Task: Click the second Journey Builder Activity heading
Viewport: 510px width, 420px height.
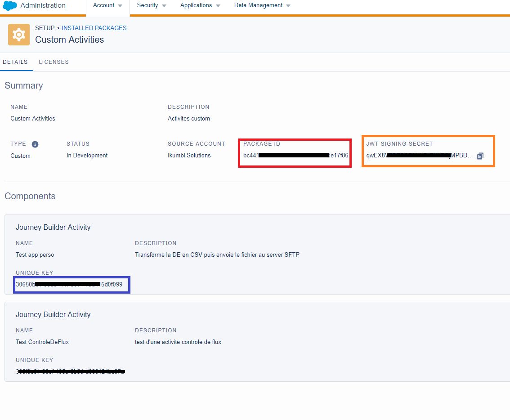Action: tap(54, 315)
